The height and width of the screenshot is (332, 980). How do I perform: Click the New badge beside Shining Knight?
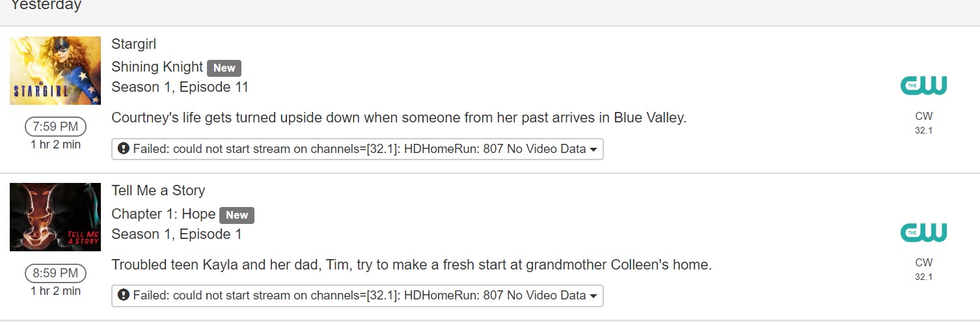tap(225, 68)
